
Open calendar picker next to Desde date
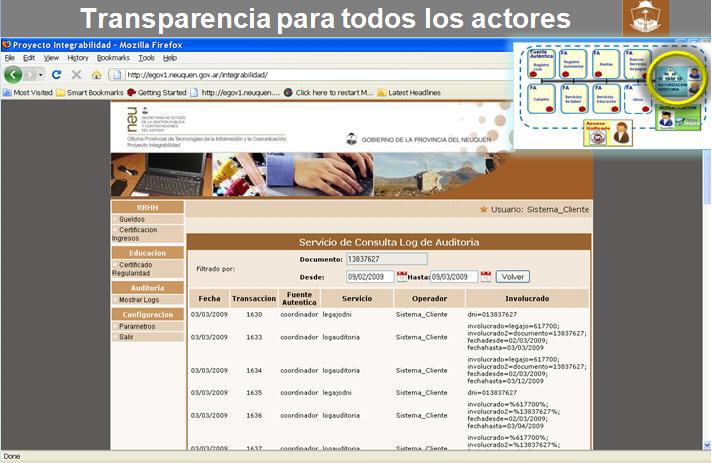(x=402, y=277)
